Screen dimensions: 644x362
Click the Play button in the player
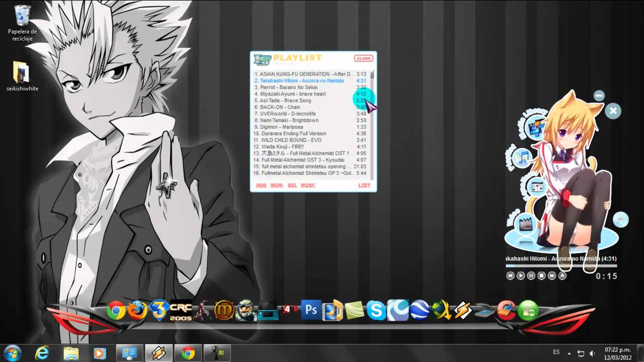coord(521,276)
